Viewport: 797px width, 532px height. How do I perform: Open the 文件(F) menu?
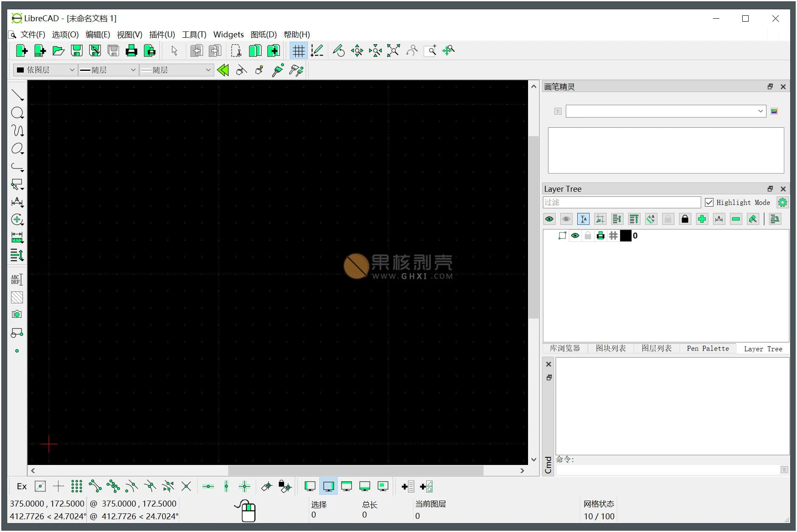(x=33, y=34)
